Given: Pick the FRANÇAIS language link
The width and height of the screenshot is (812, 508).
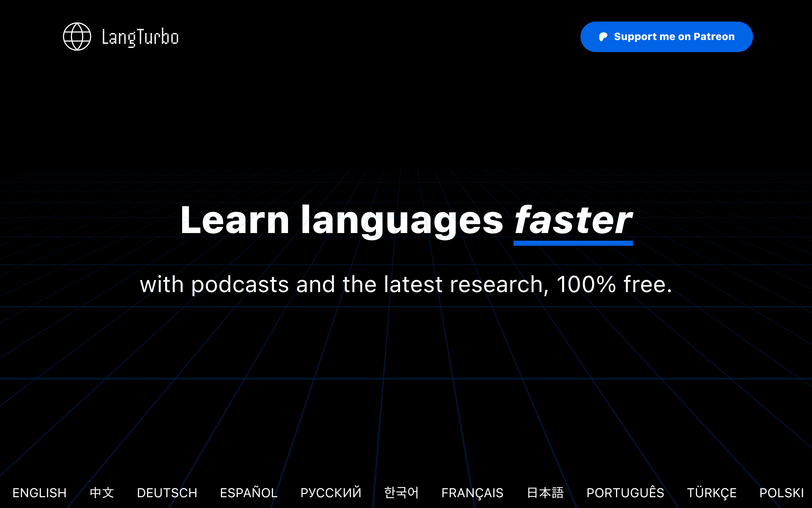Looking at the screenshot, I should 472,493.
